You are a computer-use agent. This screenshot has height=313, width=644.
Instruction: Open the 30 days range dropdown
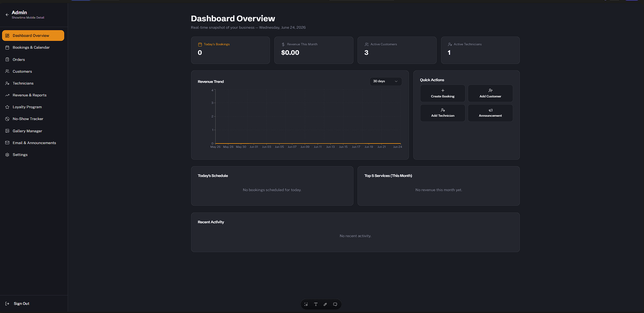(x=386, y=81)
